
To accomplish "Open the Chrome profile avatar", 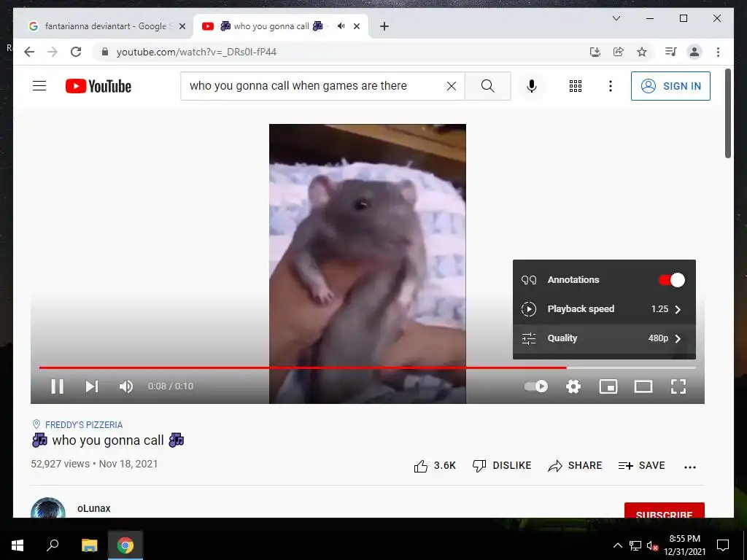I will click(x=694, y=52).
